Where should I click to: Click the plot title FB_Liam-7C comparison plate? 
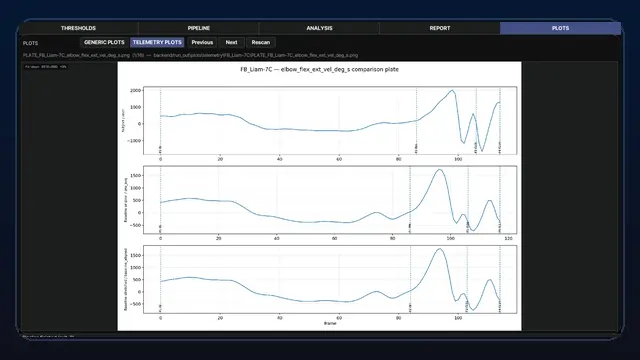pyautogui.click(x=319, y=69)
